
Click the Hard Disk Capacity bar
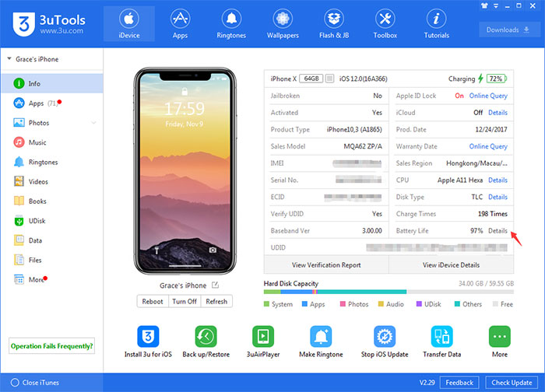389,292
